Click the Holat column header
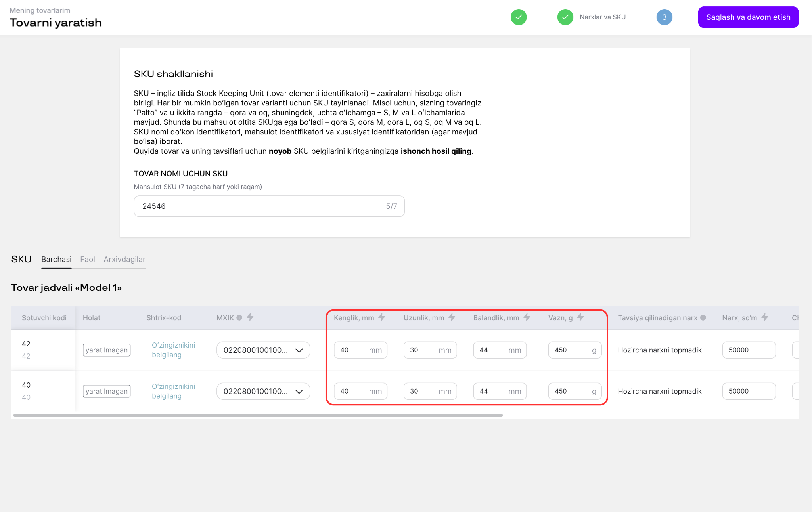Viewport: 812px width, 512px height. pos(92,318)
